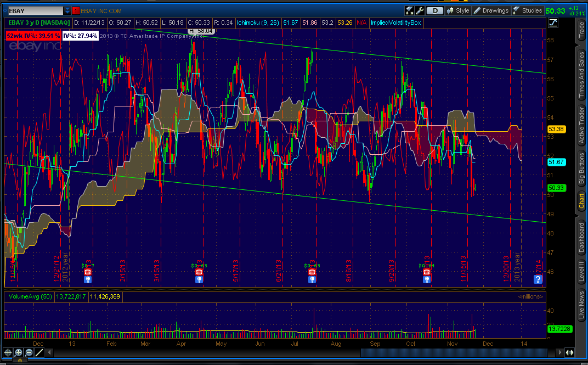This screenshot has width=588, height=365.
Task: Click the lightbulb event icon near July
Action: coord(312,279)
